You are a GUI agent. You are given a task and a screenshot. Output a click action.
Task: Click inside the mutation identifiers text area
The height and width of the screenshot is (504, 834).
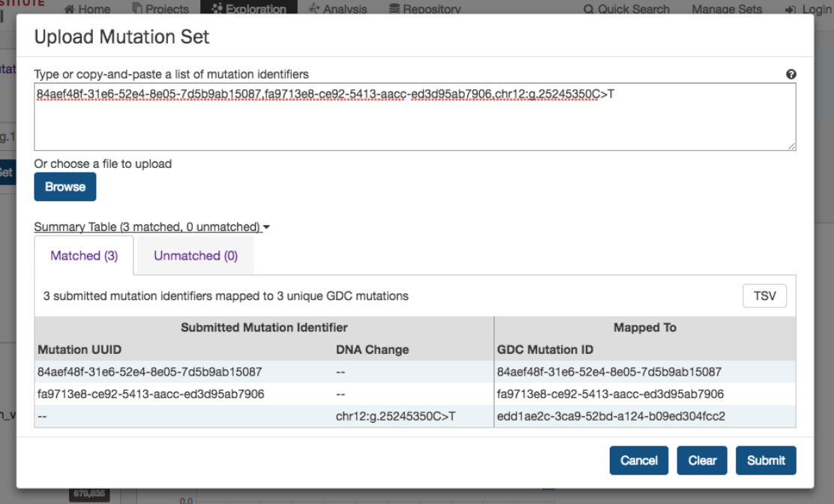[x=415, y=120]
